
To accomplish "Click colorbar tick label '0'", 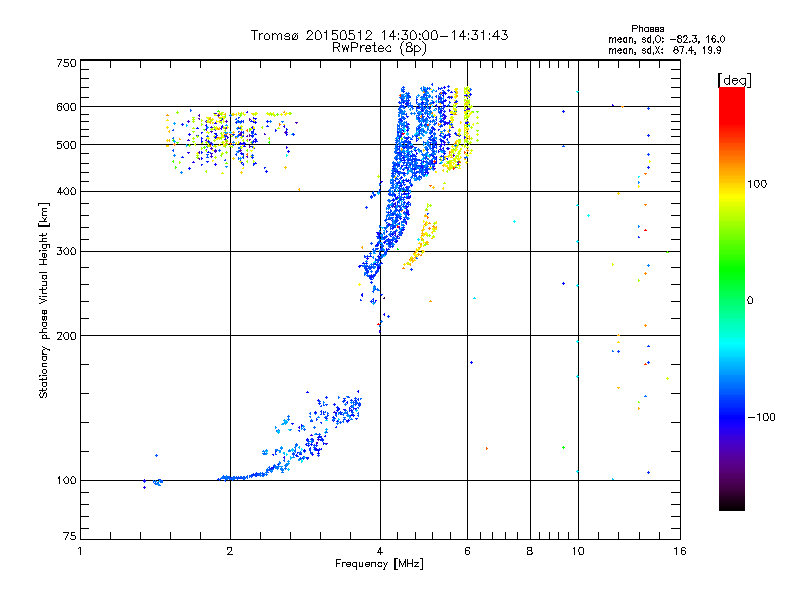I will (750, 301).
